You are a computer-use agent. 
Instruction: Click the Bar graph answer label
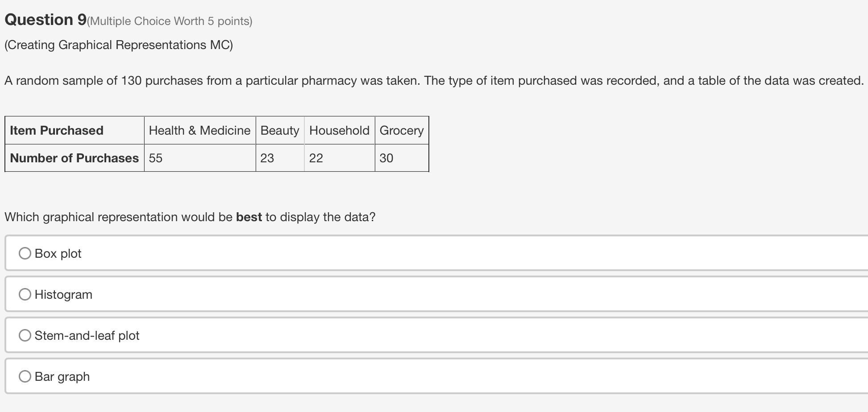point(62,377)
